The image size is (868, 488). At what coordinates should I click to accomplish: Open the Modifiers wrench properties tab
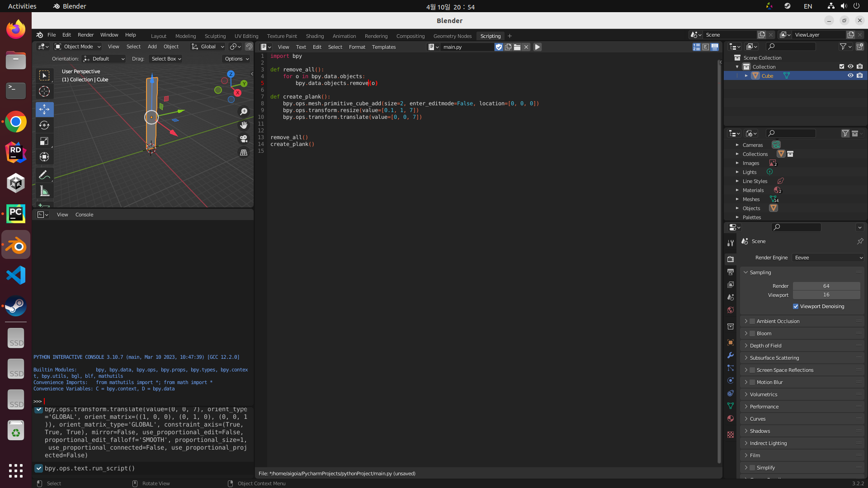(731, 355)
